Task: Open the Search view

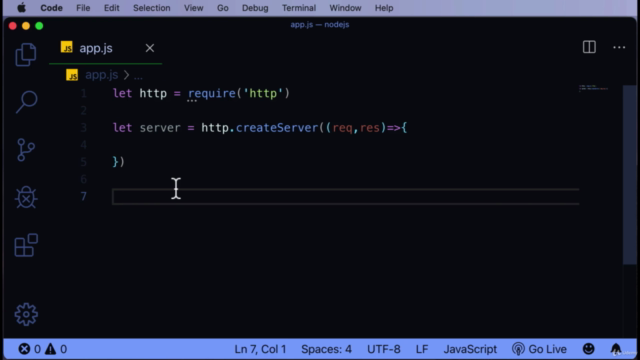Action: pyautogui.click(x=26, y=102)
